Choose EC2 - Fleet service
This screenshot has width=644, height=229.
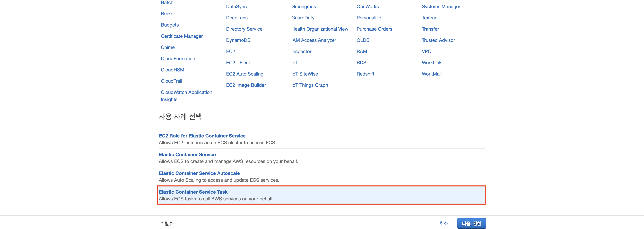coord(238,63)
